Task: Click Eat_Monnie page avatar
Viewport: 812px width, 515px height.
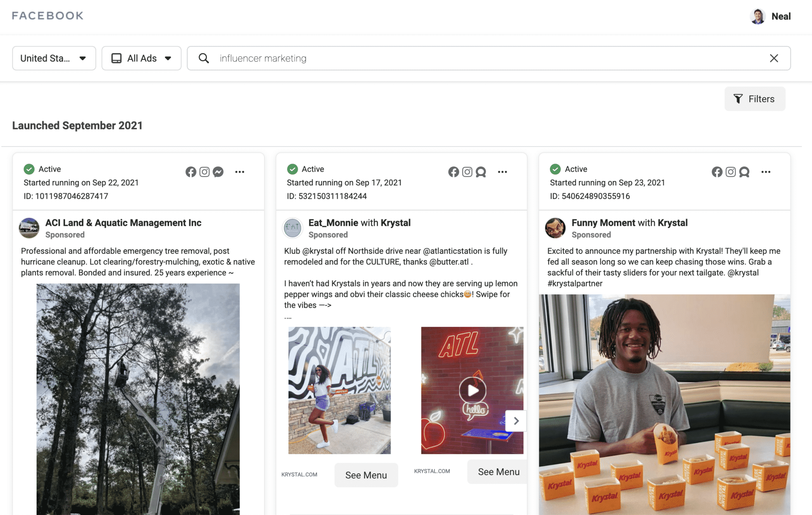Action: (x=293, y=228)
